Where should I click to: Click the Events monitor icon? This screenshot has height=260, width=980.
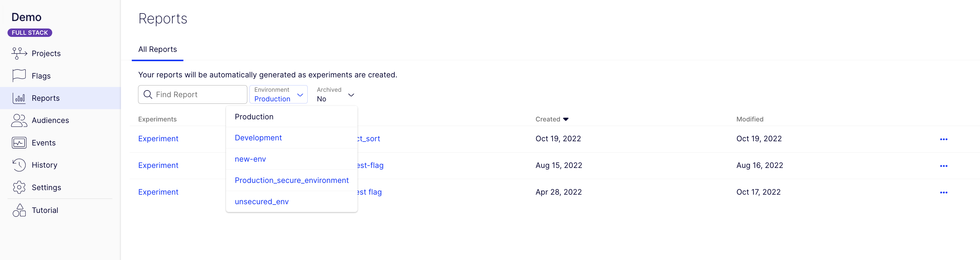click(19, 143)
